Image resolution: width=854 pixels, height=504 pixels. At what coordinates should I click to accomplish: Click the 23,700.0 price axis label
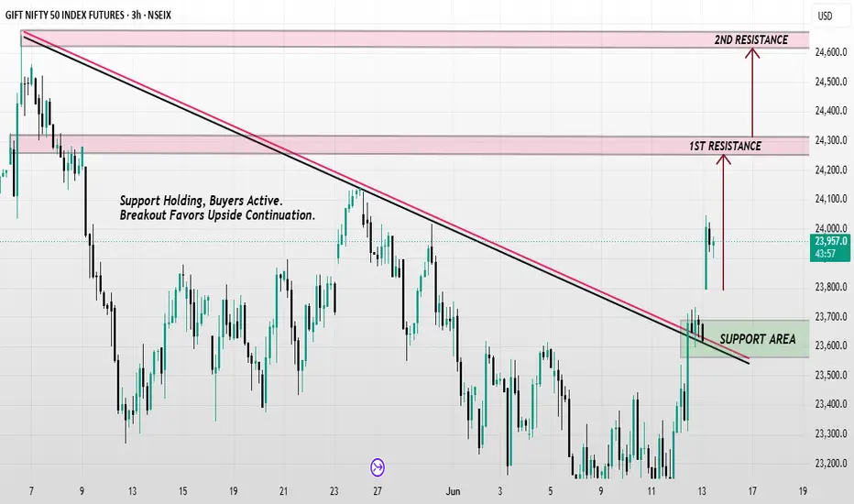(831, 316)
